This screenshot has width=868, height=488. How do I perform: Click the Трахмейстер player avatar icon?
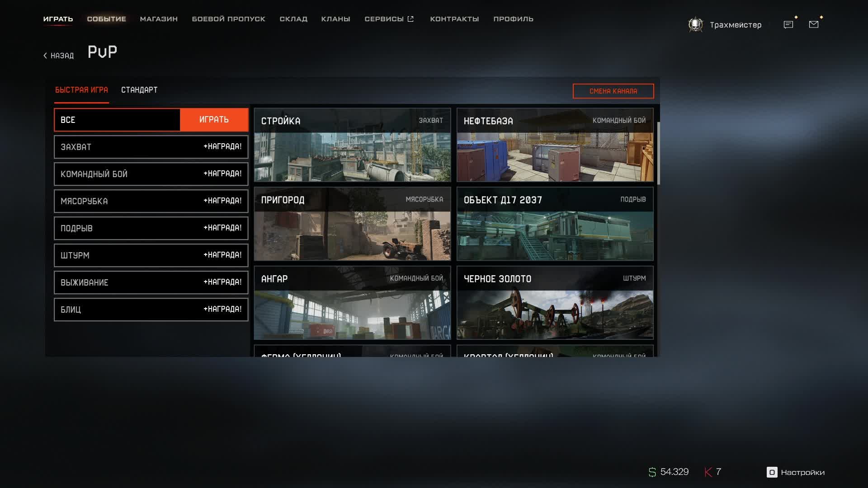point(695,24)
